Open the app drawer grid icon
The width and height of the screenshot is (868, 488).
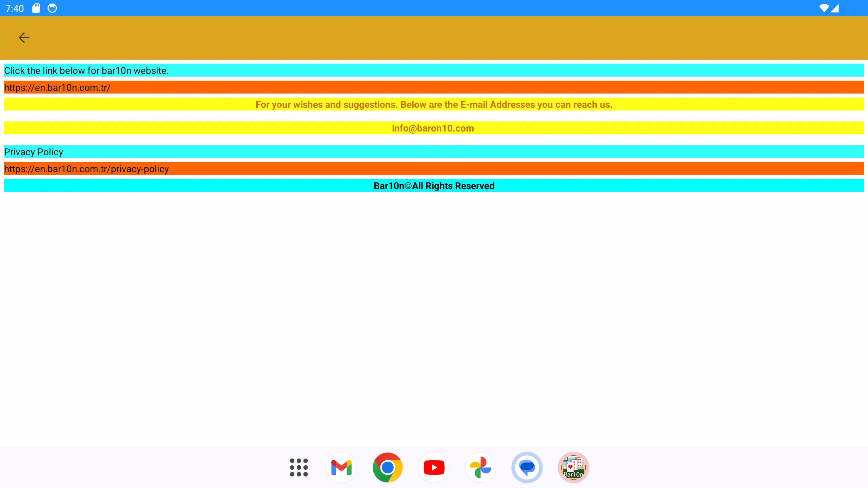[x=299, y=468]
